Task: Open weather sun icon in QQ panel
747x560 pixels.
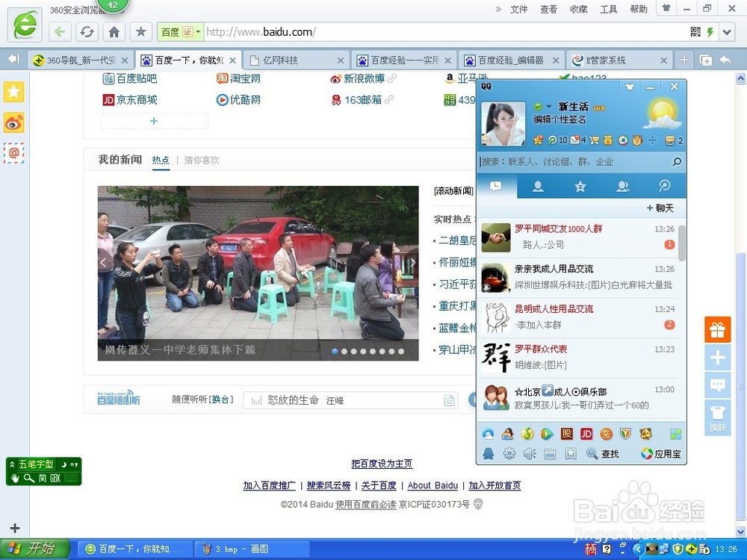Action: (x=661, y=114)
